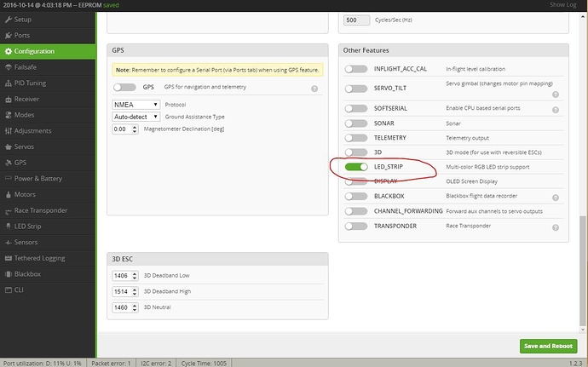Screen dimensions: 588x367
Task: Enable SONAR switch
Action: [356, 123]
